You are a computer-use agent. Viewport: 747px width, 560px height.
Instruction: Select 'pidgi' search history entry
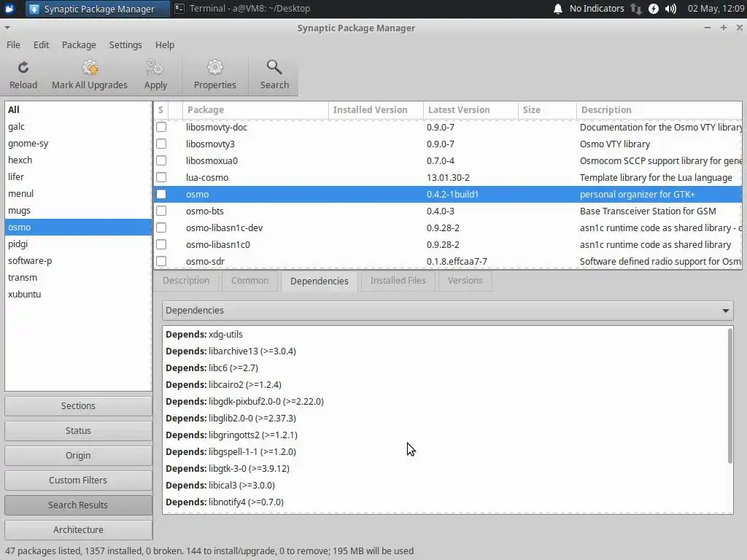click(x=78, y=244)
